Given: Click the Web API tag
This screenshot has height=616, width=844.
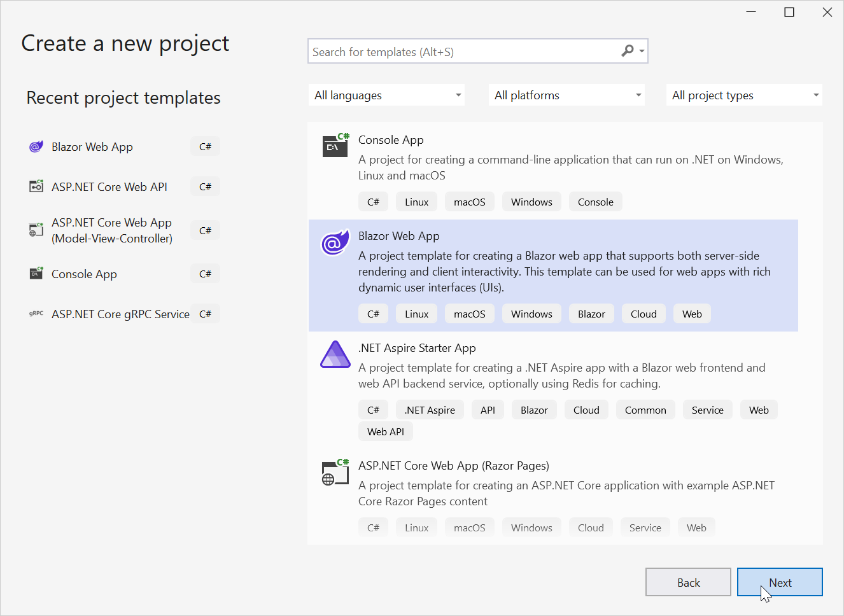Looking at the screenshot, I should 386,431.
